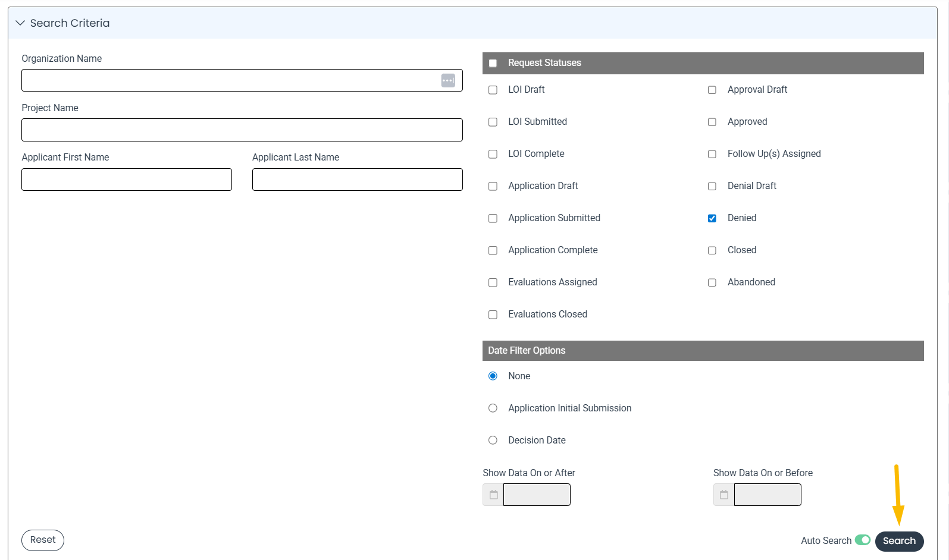Focus the Project Name field
This screenshot has height=560, width=949.
pyautogui.click(x=242, y=130)
